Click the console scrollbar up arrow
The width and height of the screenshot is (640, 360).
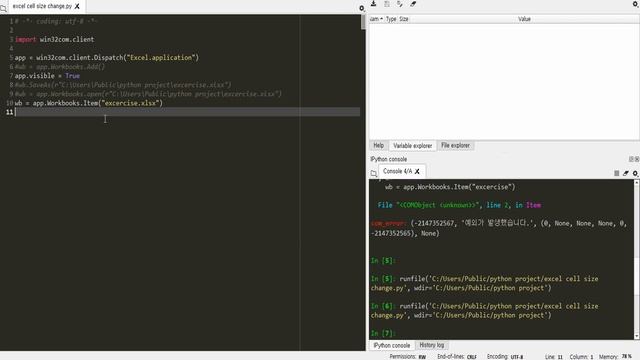point(637,183)
